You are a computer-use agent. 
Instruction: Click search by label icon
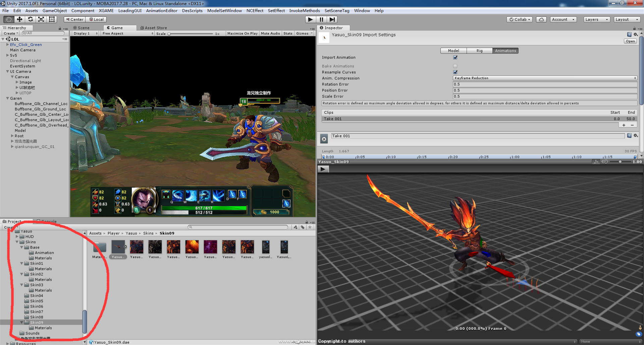(x=303, y=227)
